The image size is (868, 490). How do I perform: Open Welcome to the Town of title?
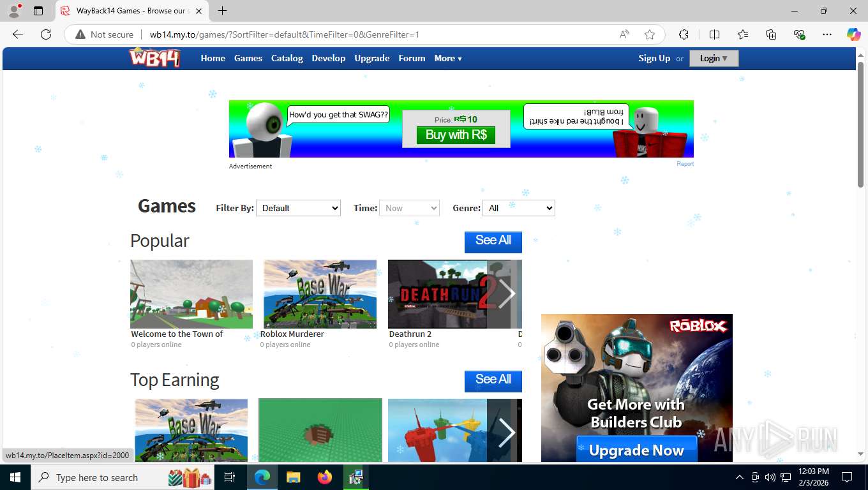[x=177, y=334]
